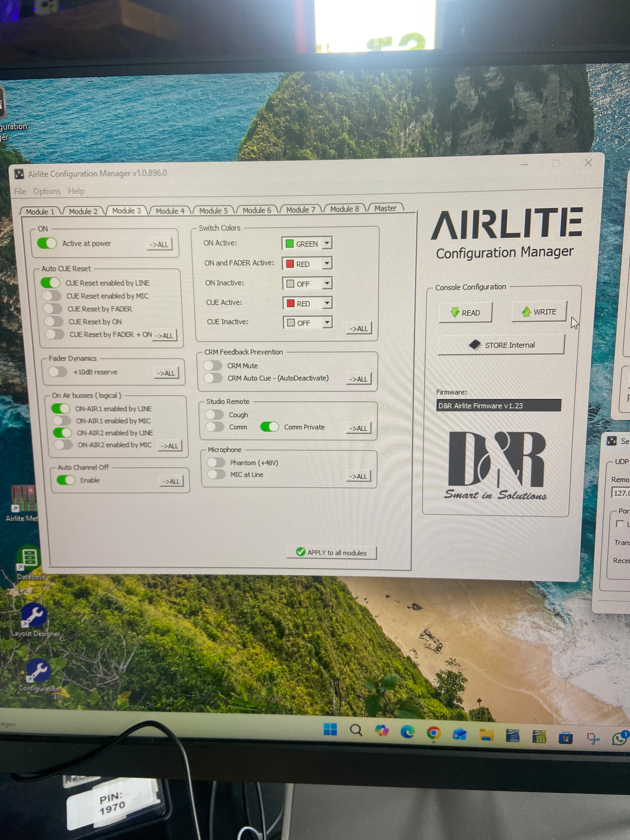The height and width of the screenshot is (840, 630).
Task: Enable ON-AIR2 enabled by MIC
Action: click(x=63, y=445)
